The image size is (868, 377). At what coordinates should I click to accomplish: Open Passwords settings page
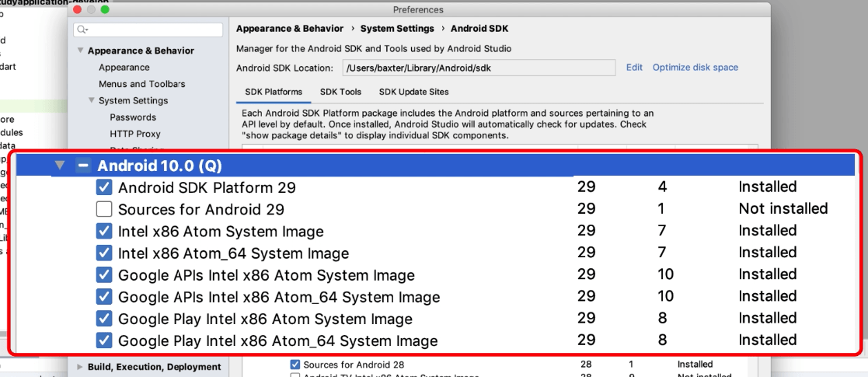tap(133, 117)
